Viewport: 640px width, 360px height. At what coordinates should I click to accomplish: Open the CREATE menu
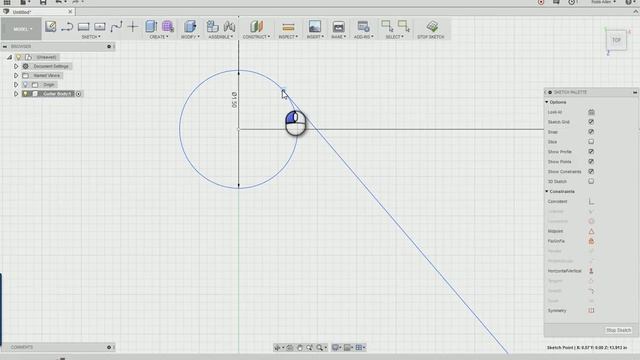159,37
